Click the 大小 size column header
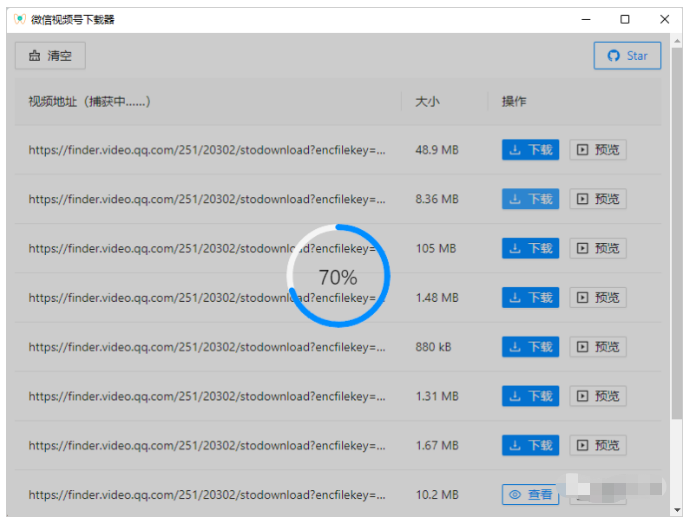 (427, 102)
